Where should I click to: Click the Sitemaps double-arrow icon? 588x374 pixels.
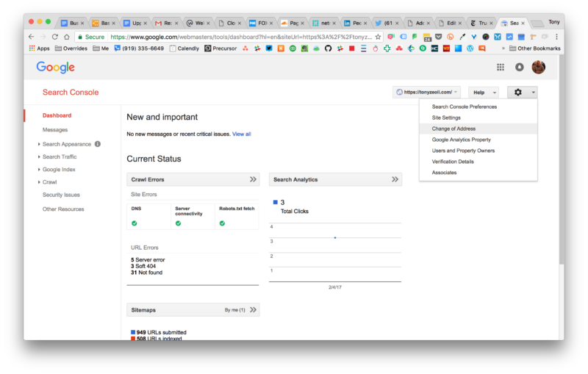click(253, 310)
